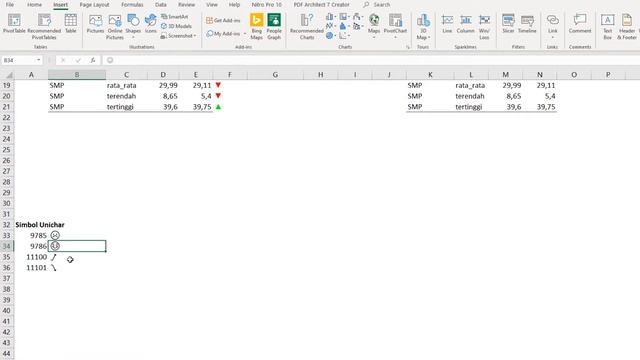
Task: Insert Icons from Illustrations group
Action: coord(151,23)
